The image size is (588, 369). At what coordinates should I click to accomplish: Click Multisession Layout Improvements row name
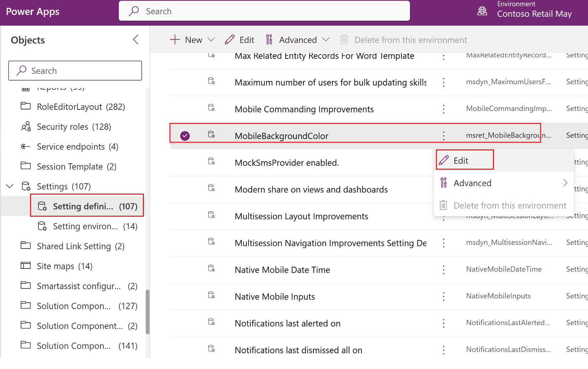(x=301, y=216)
